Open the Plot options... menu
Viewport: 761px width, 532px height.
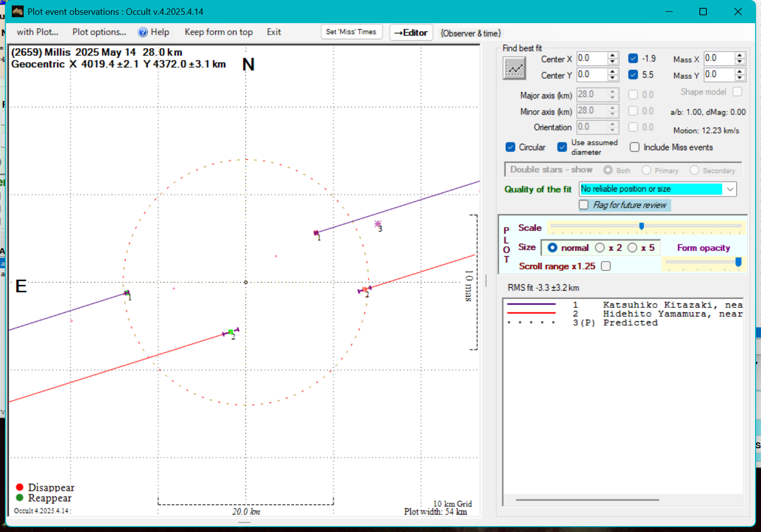point(99,33)
